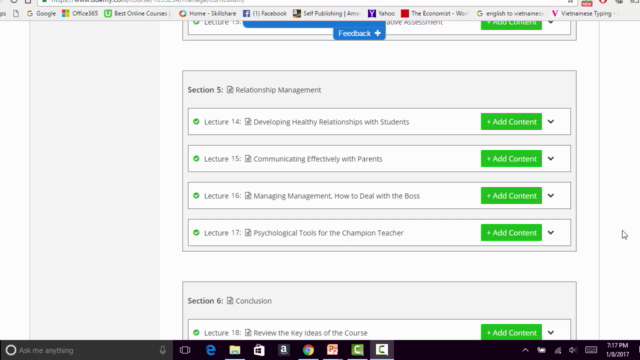
Task: Click the green check for Lecture 18
Action: tap(196, 333)
